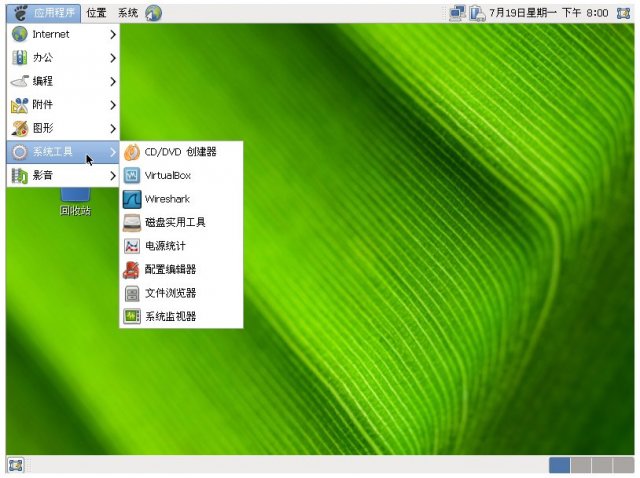Click the show desktop button in bottom panel
Viewport: 640px width, 478px height.
pos(15,465)
